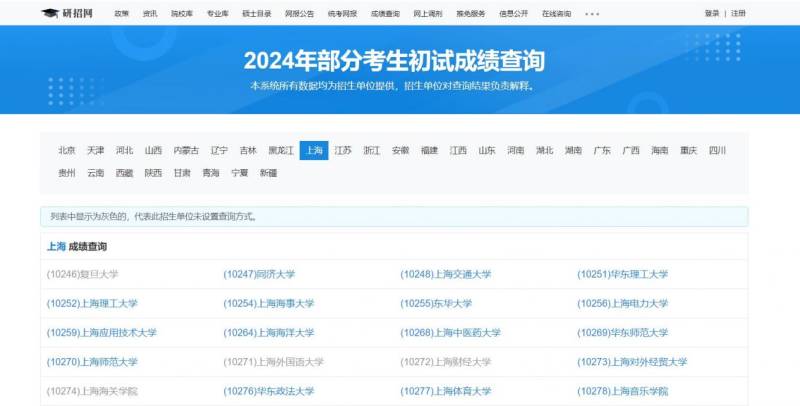Switch to the 甘肃 province tab
The width and height of the screenshot is (800, 406).
(182, 173)
